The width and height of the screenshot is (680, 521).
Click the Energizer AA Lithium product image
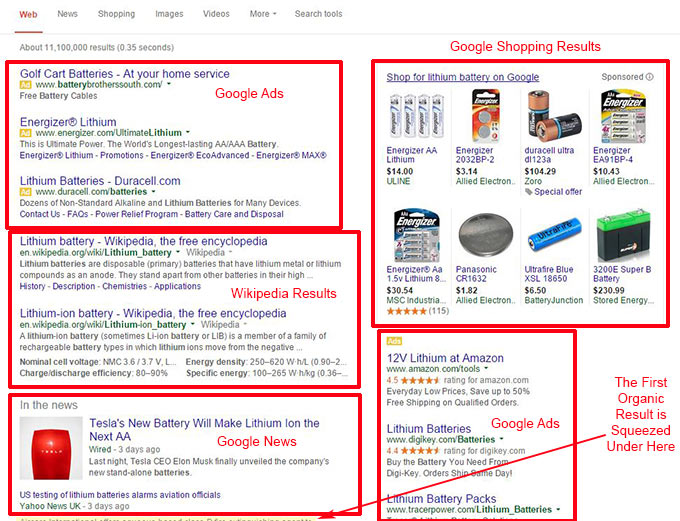[416, 116]
